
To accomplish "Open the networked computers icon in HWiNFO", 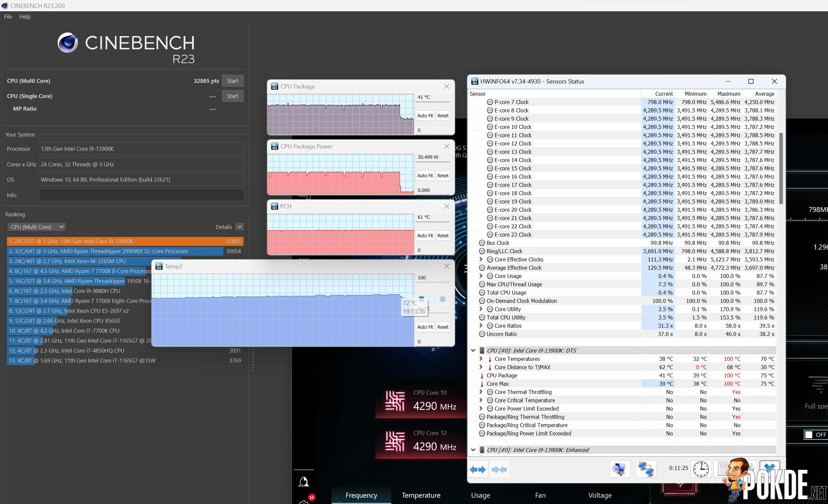I will [646, 469].
